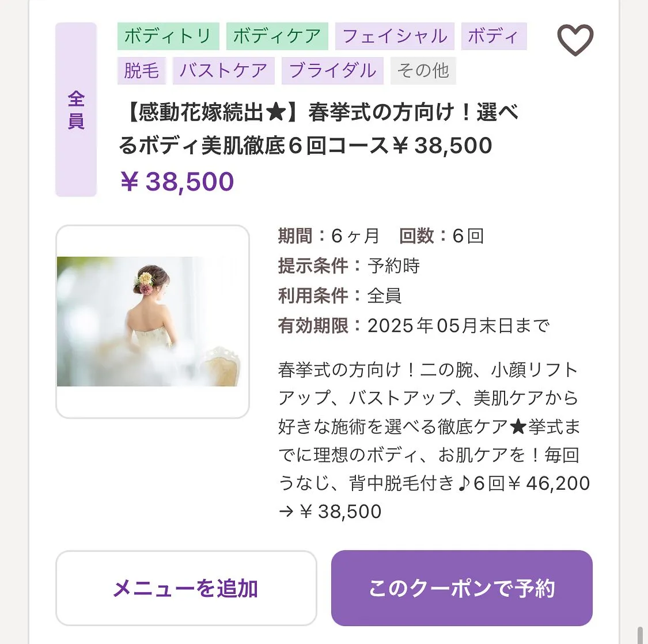Screen dimensions: 648x644
Task: Select the ボディ category tag
Action: pos(494,36)
